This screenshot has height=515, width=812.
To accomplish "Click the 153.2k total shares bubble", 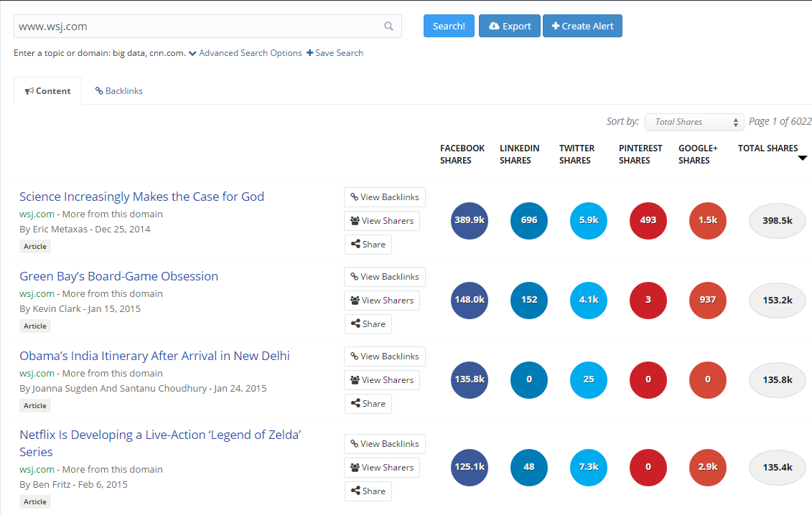I will pos(778,301).
